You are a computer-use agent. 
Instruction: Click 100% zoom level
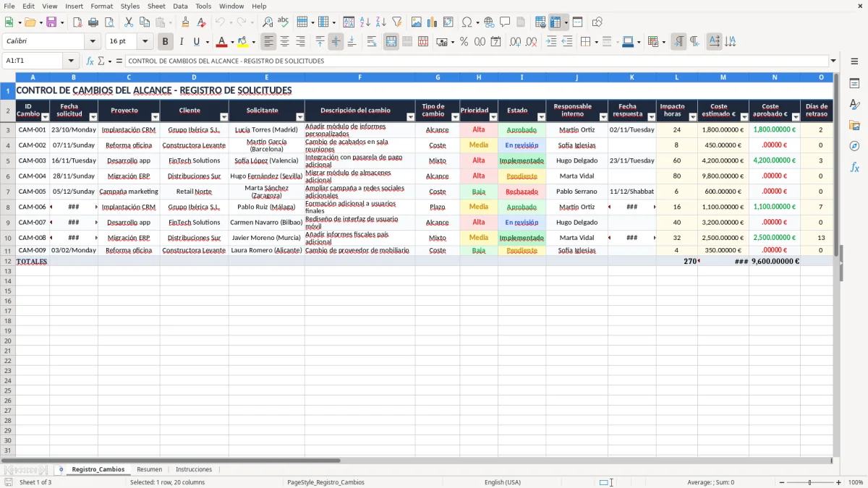pyautogui.click(x=856, y=482)
